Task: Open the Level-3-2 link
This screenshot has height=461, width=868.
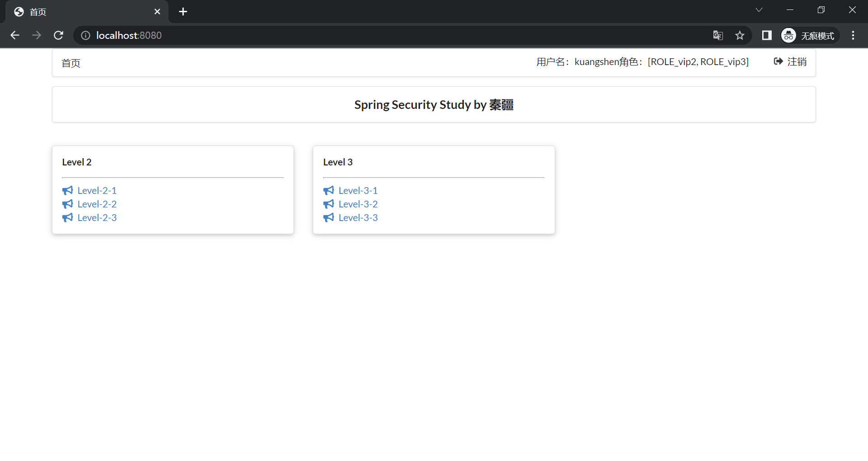Action: (x=358, y=204)
